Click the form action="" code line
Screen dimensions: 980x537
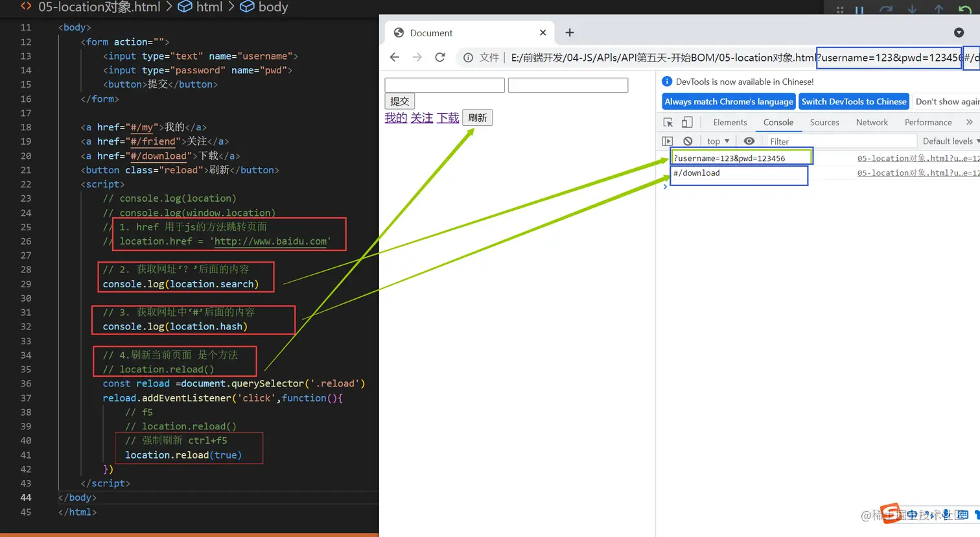(125, 42)
